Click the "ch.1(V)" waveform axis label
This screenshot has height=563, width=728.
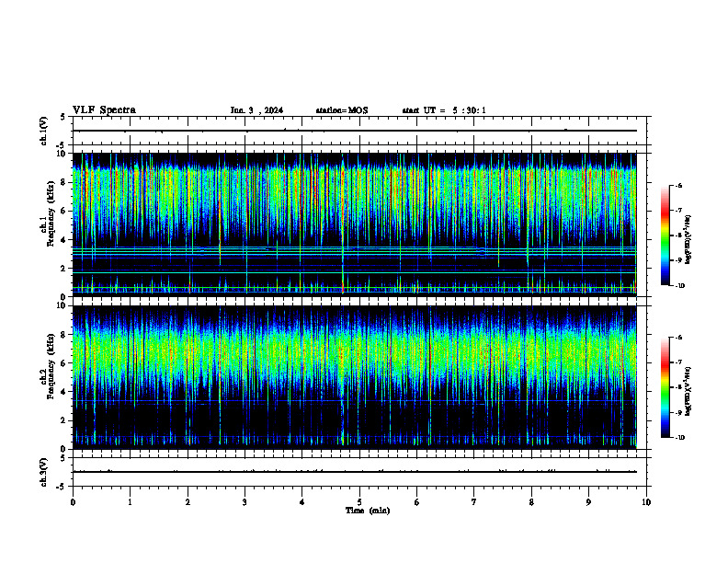(44, 131)
